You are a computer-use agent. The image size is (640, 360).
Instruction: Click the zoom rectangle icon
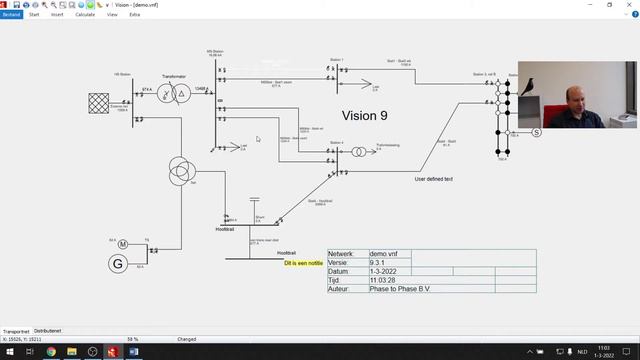[x=63, y=5]
